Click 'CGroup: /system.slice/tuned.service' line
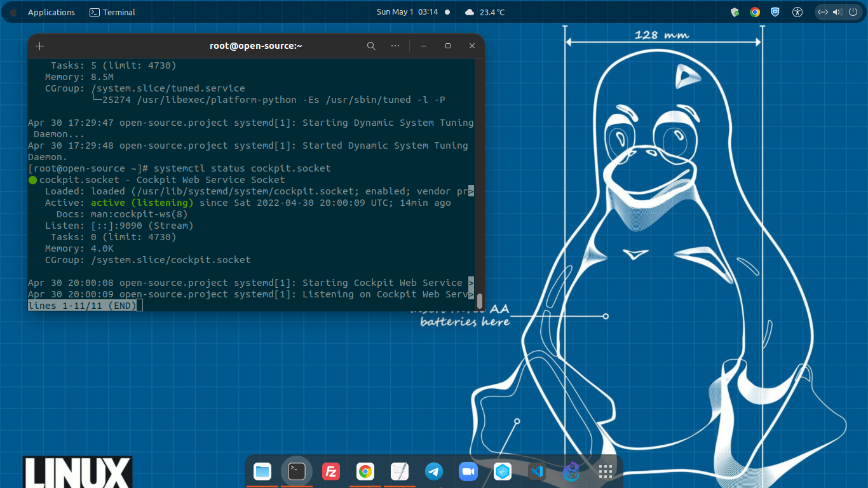Screen dimensions: 868x488 coord(145,88)
